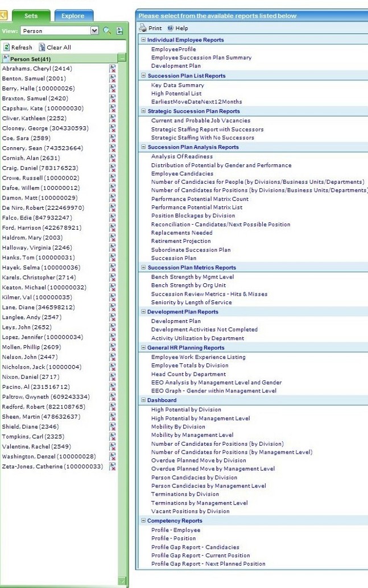Click the export icon next to the search magnifier
Viewport: 368px width, 588px height.
click(x=119, y=31)
